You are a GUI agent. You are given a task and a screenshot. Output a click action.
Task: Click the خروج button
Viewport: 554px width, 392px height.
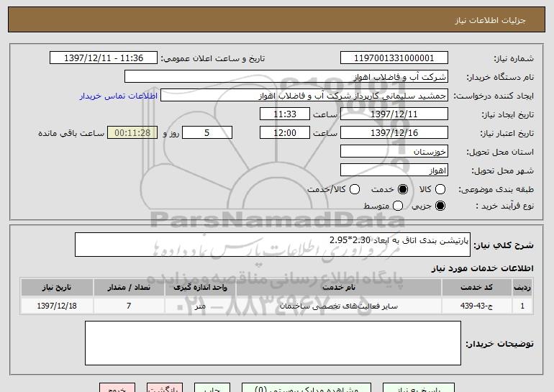coord(117,388)
